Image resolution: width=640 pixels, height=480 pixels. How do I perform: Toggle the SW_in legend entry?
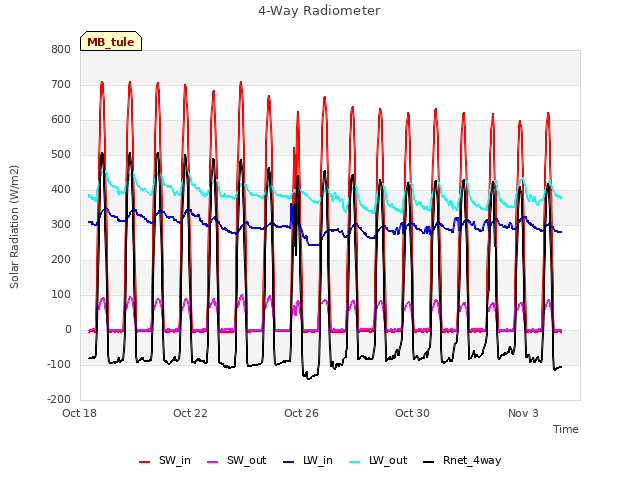(x=165, y=461)
